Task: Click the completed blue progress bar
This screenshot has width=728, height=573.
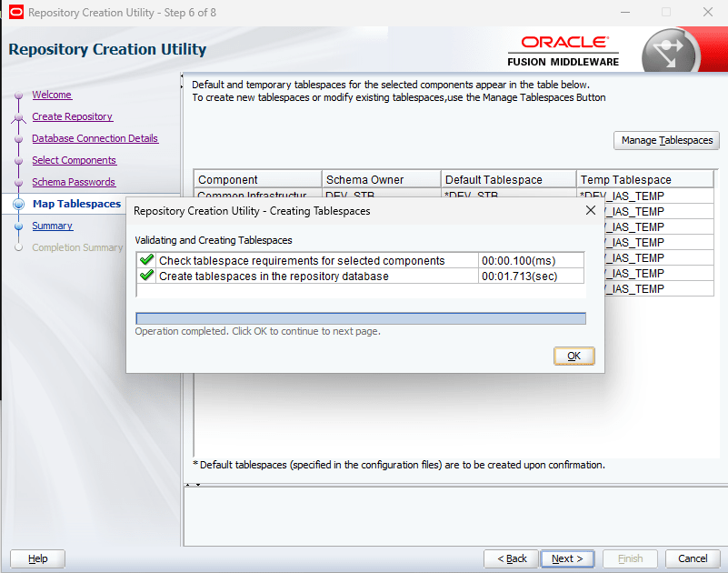Action: point(361,318)
